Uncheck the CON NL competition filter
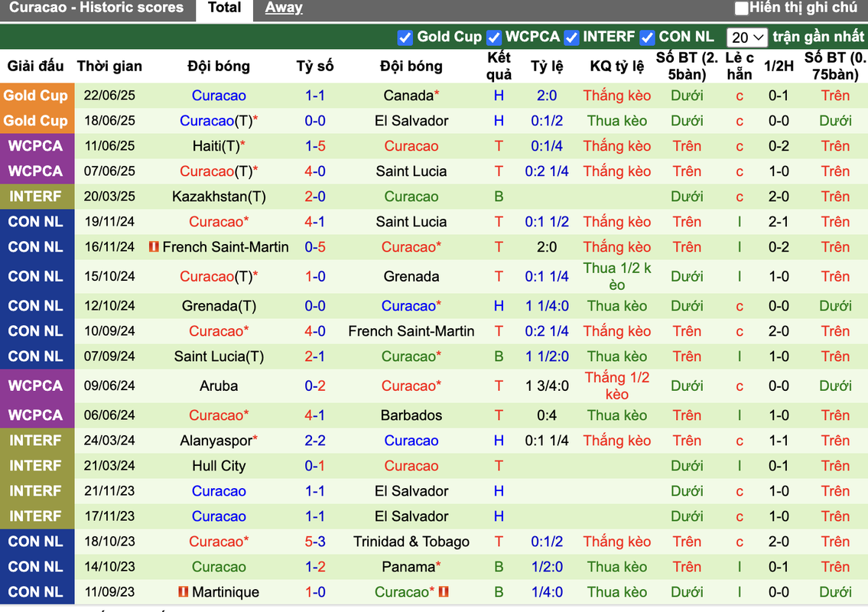This screenshot has width=868, height=612. (646, 37)
